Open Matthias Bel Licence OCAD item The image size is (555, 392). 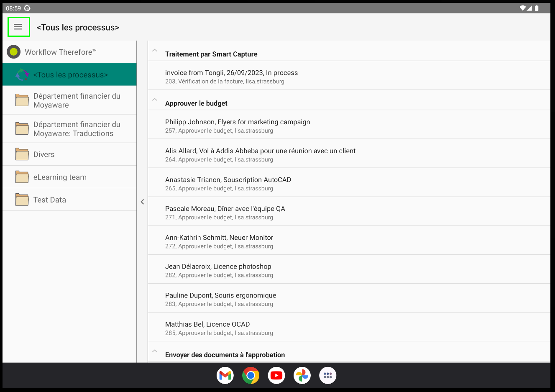coord(349,328)
